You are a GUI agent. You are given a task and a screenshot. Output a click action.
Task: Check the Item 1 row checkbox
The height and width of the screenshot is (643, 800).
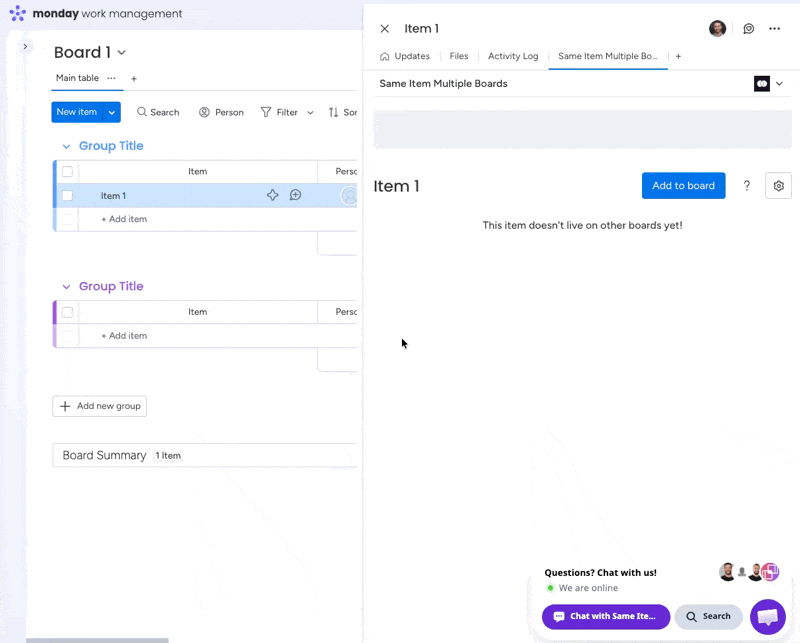[x=67, y=195]
